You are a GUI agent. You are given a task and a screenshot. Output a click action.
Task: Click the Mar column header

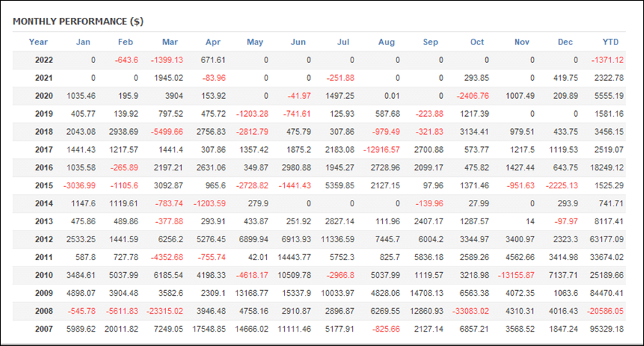(170, 42)
